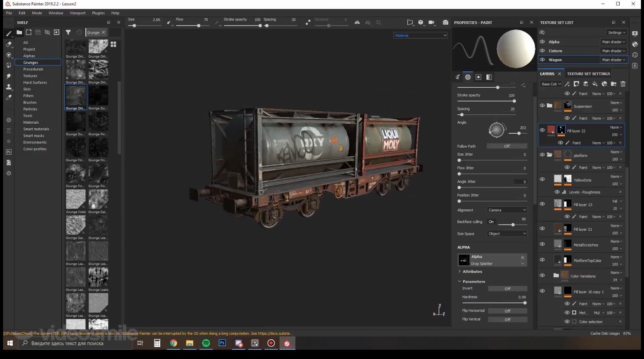
Task: Select Smart materials shelf category
Action: (x=36, y=129)
